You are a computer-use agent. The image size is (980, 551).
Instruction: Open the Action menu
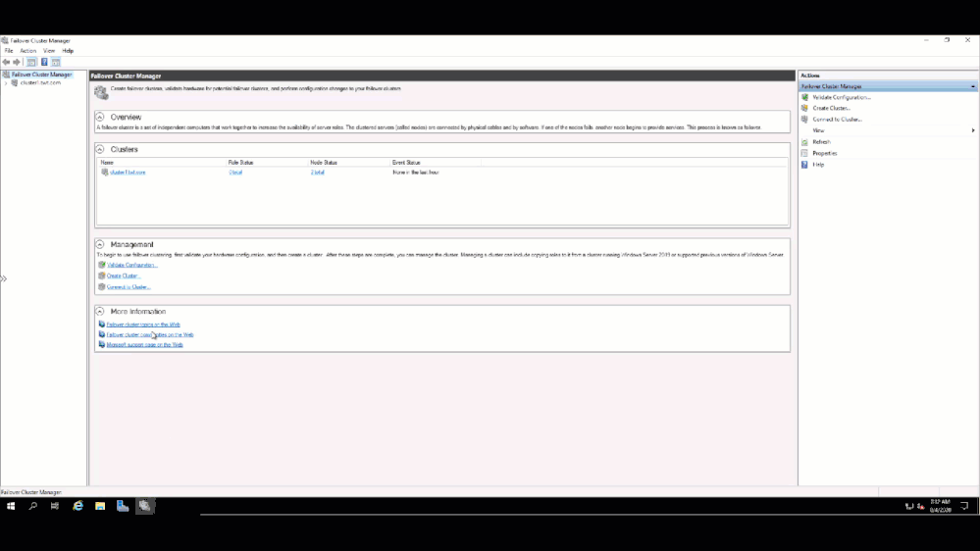(x=28, y=51)
